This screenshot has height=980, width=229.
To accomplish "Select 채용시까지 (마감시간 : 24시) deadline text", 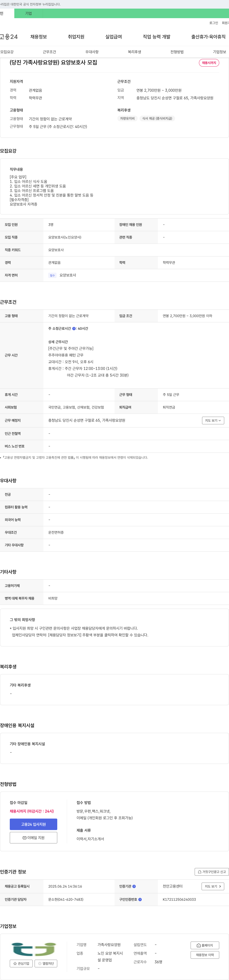I will (31, 811).
